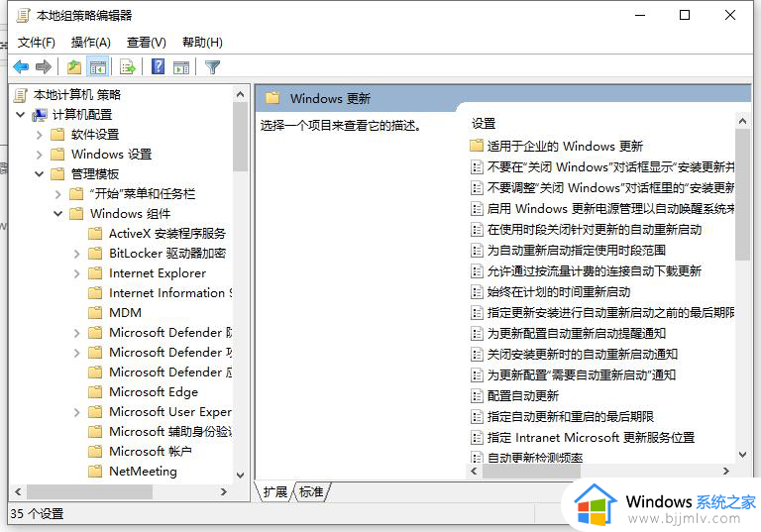Click the folder icon beside 管理模板
Image resolution: width=761 pixels, height=532 pixels.
tap(57, 173)
